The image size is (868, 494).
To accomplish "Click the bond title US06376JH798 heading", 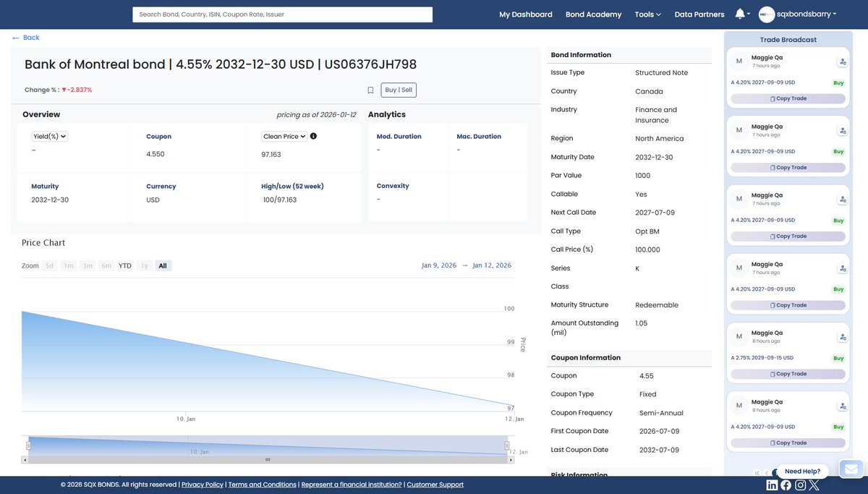I will (x=221, y=64).
